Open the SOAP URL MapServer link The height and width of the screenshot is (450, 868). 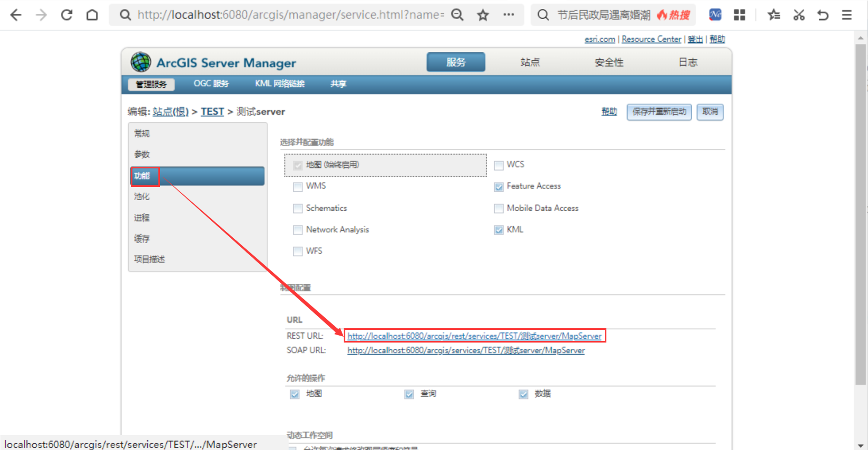click(x=466, y=350)
